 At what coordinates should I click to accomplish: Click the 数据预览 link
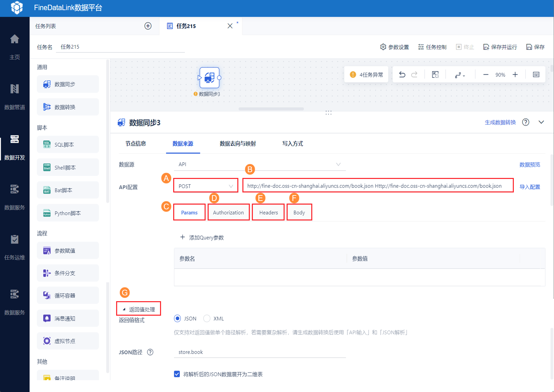tap(530, 164)
